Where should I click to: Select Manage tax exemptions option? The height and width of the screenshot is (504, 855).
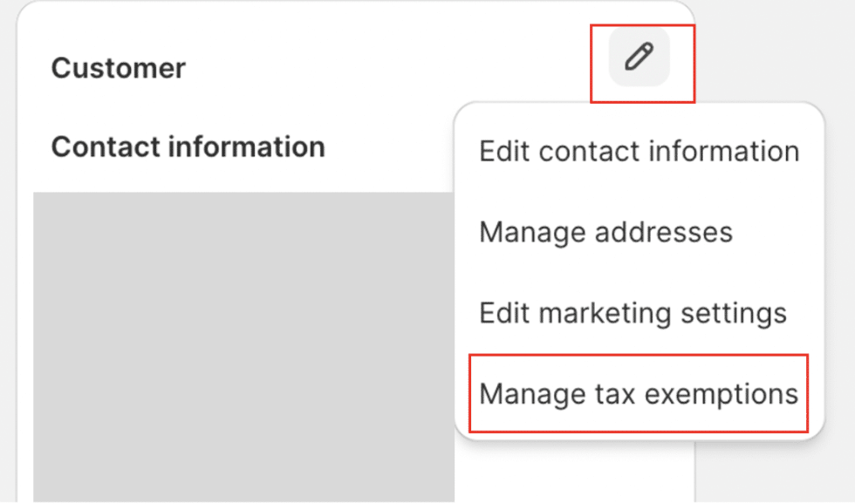(x=639, y=394)
